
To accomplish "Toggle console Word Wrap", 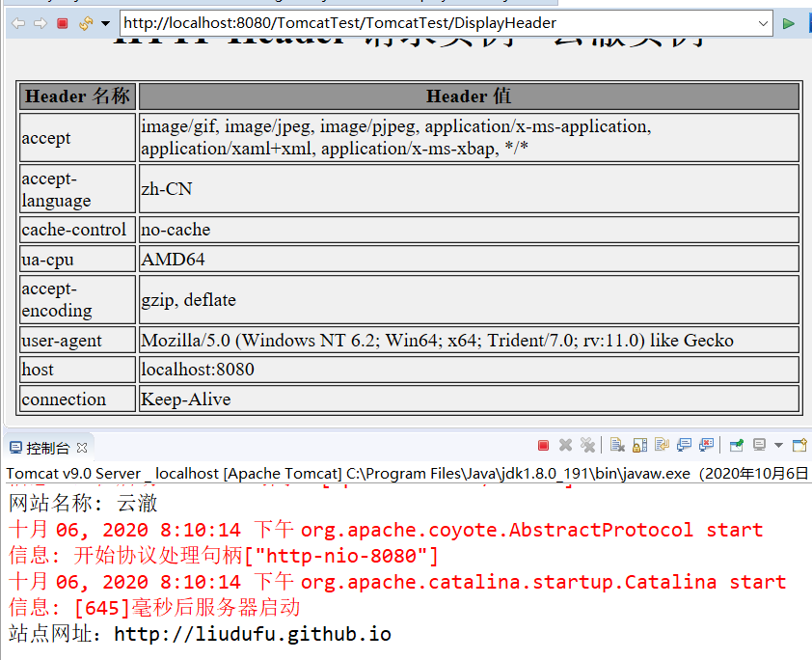I will (x=662, y=445).
